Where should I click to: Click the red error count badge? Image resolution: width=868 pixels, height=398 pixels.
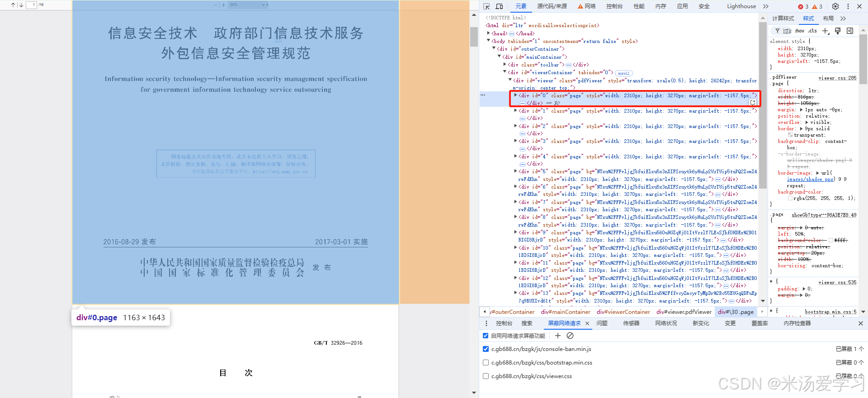[803, 6]
